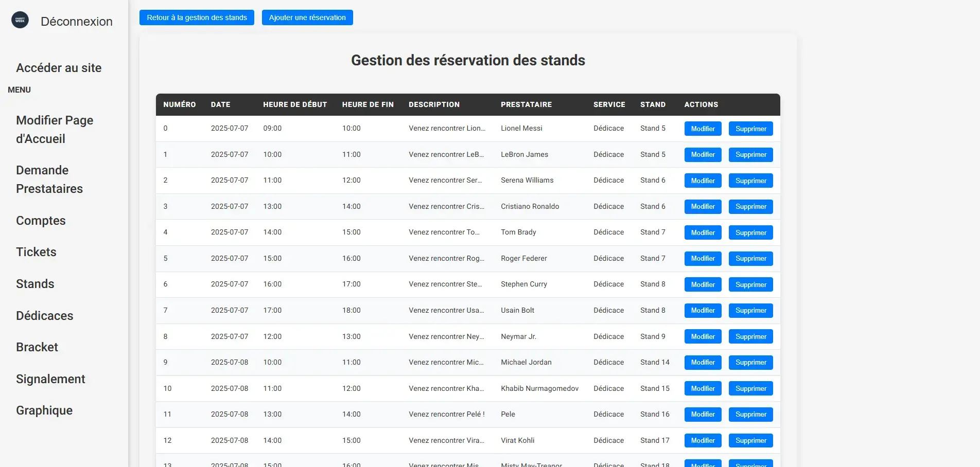Viewport: 980px width, 467px height.
Task: Click Déconnexion in the sidebar header
Action: (x=76, y=22)
